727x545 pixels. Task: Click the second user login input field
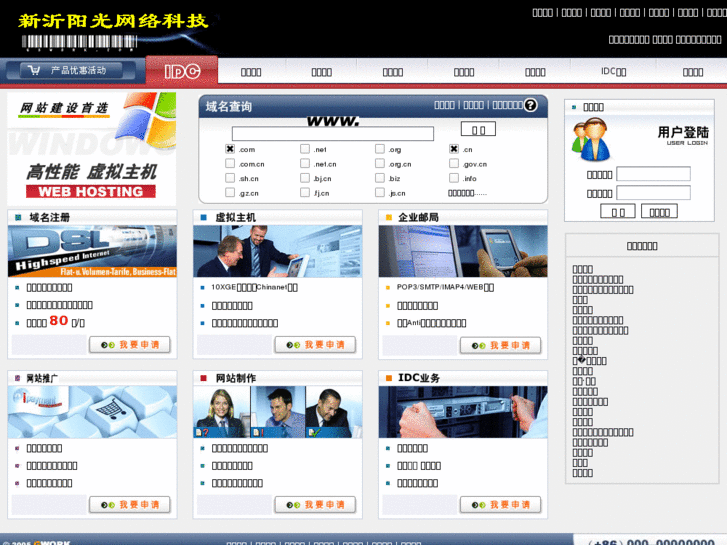pos(653,192)
